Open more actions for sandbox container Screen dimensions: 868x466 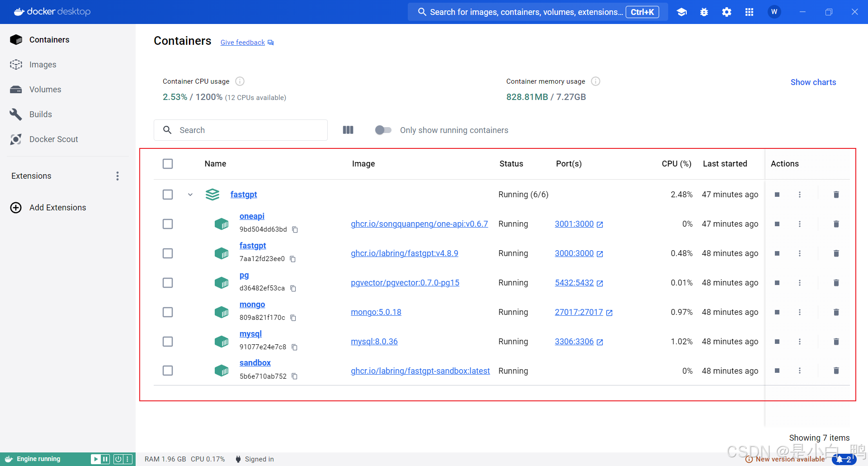coord(800,371)
